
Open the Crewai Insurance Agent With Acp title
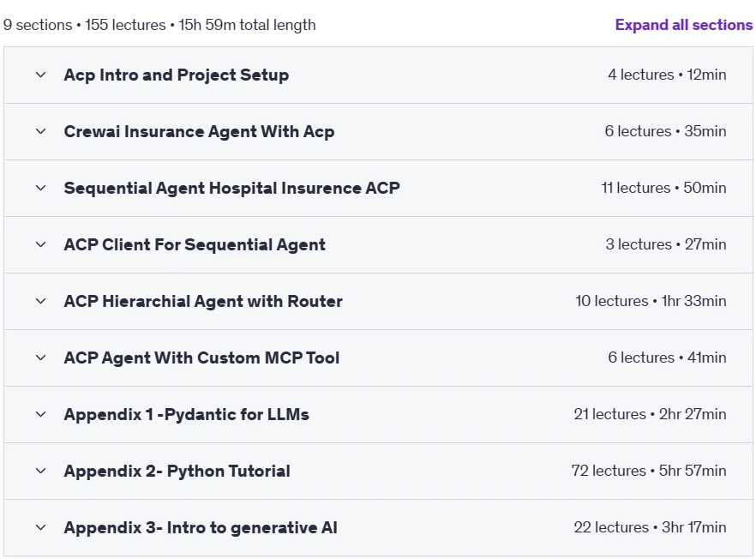coord(199,132)
